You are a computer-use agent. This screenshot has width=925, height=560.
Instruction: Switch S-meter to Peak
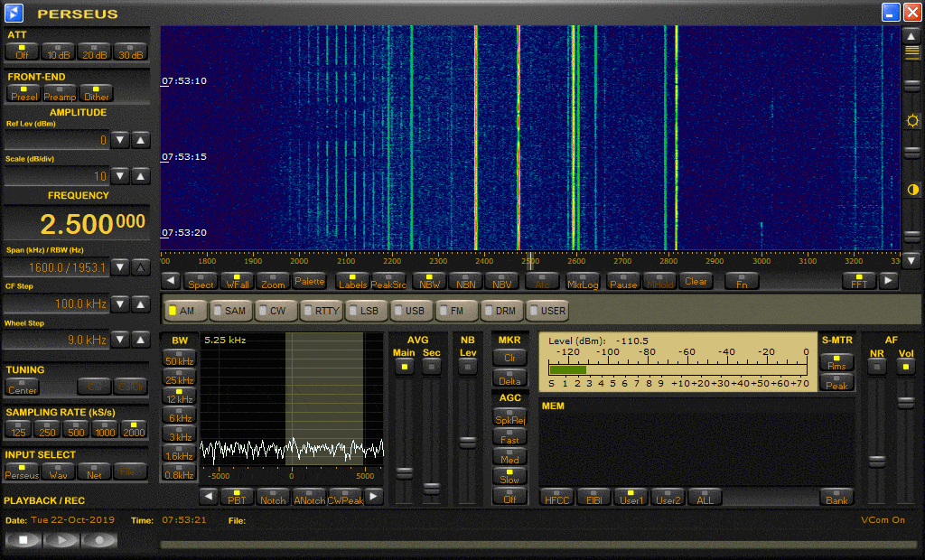click(836, 382)
